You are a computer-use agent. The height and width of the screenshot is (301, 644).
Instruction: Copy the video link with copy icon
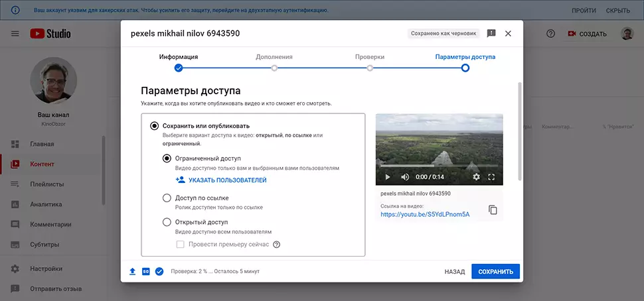tap(493, 210)
